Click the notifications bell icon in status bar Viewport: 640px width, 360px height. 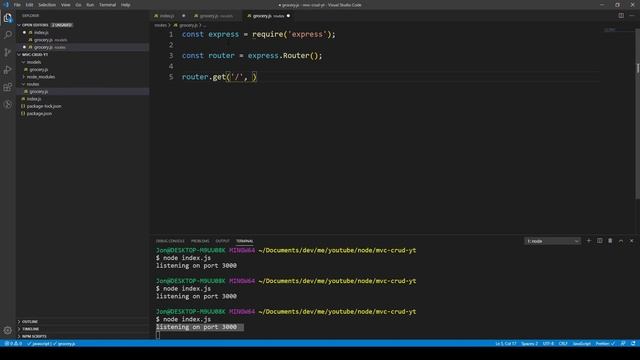(x=633, y=344)
